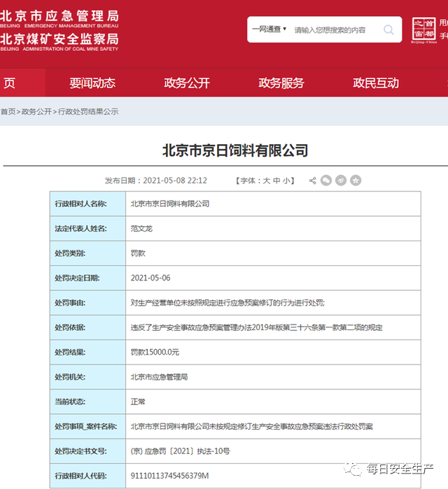Click 首页 in the breadcrumb
This screenshot has width=448, height=489.
[x=8, y=112]
